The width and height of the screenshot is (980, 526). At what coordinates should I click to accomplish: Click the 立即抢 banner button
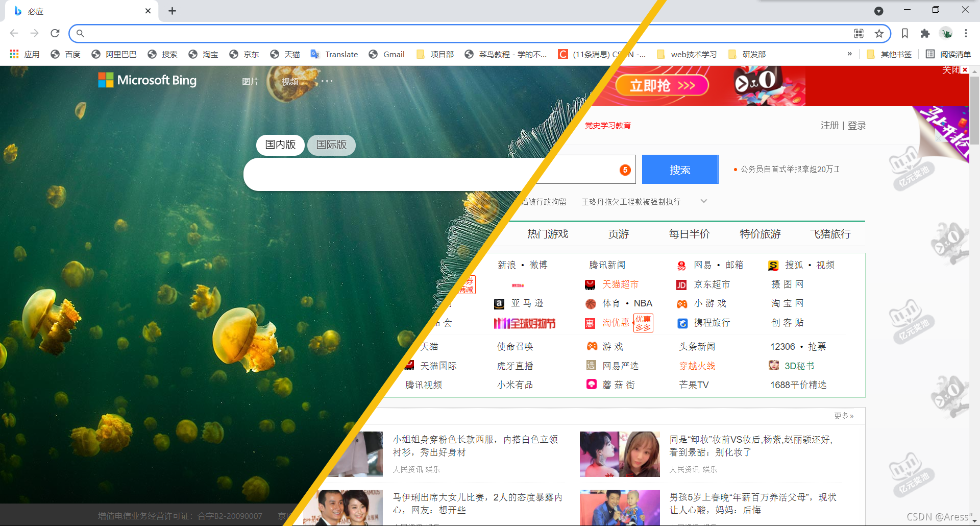(662, 85)
